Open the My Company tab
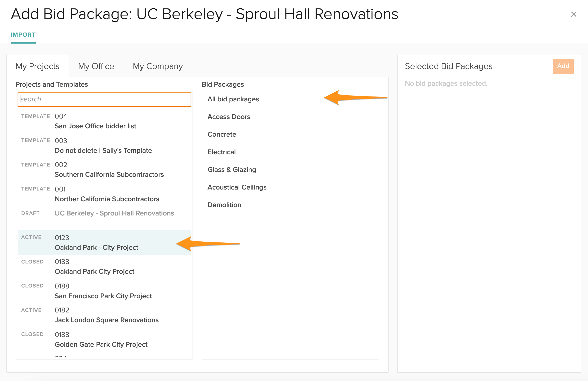The height and width of the screenshot is (381, 588). pyautogui.click(x=158, y=66)
